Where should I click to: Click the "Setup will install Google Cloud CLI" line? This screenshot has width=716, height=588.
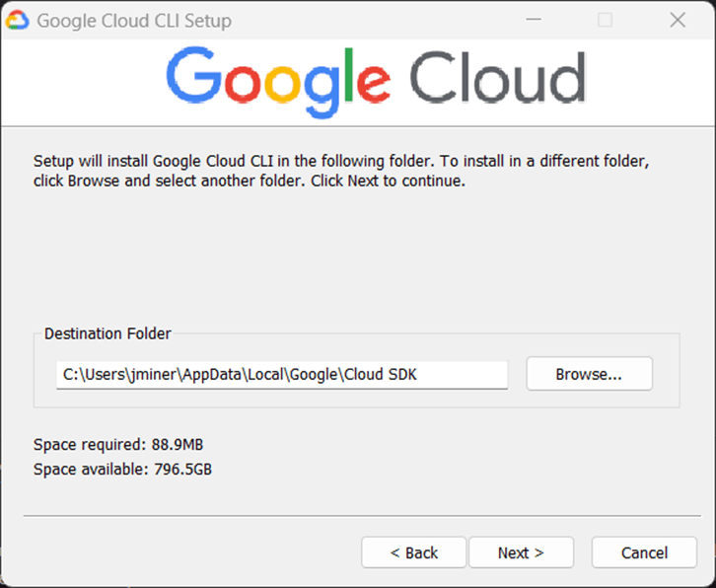pos(341,161)
